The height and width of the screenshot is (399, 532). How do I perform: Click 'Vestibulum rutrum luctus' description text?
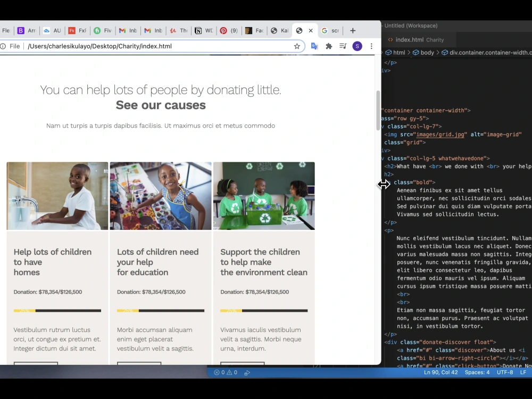click(x=57, y=339)
